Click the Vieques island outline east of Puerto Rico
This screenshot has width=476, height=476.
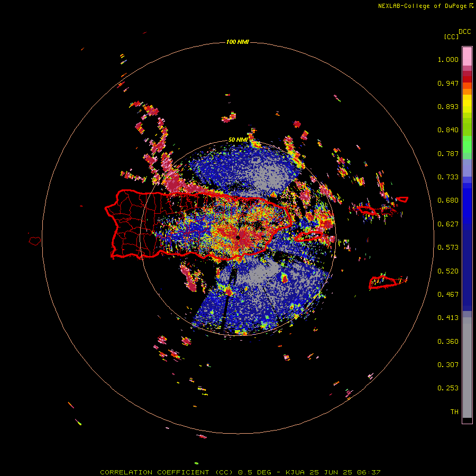click(309, 236)
